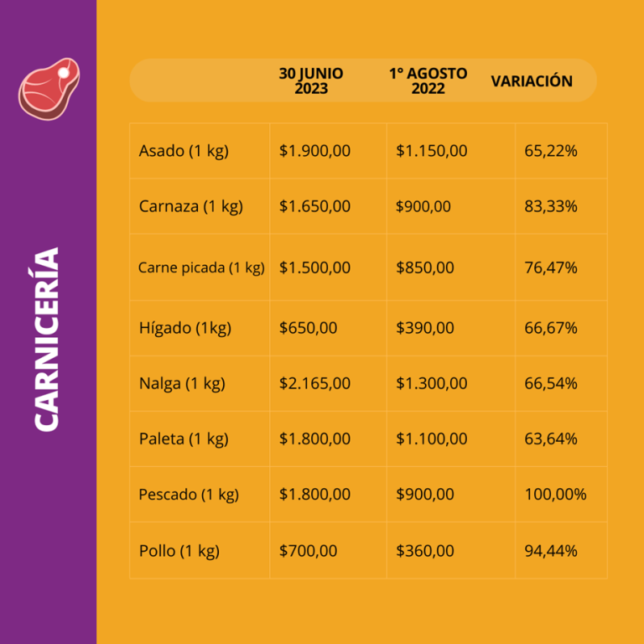Click the Carne picada (1 kg) label
The width and height of the screenshot is (644, 644).
[x=201, y=267]
